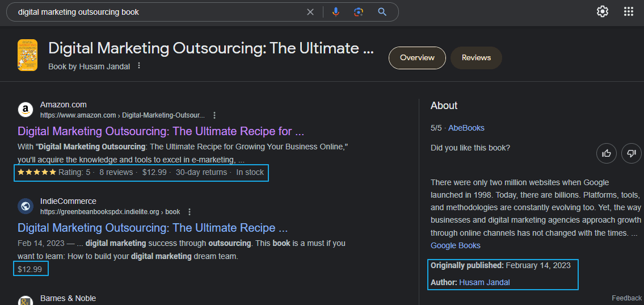
Task: Open the Amazon Digital Marketing Outsourcing result link
Action: [x=161, y=132]
